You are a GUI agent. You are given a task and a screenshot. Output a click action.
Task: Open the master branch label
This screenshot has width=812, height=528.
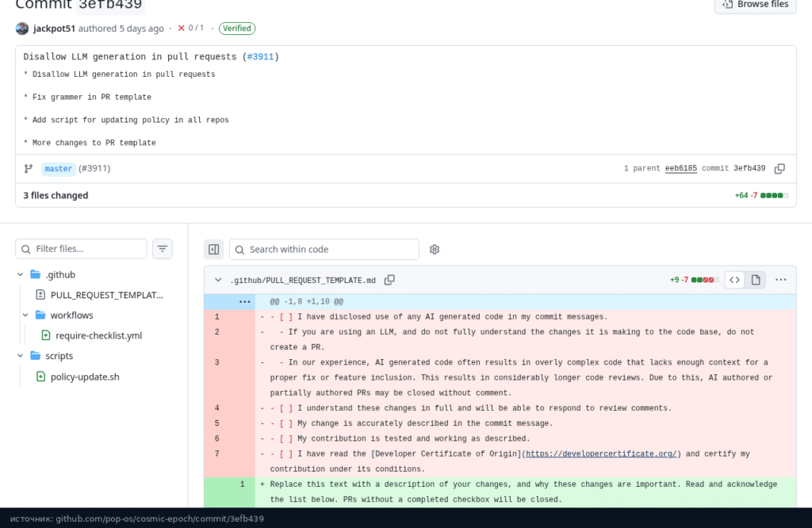(58, 169)
